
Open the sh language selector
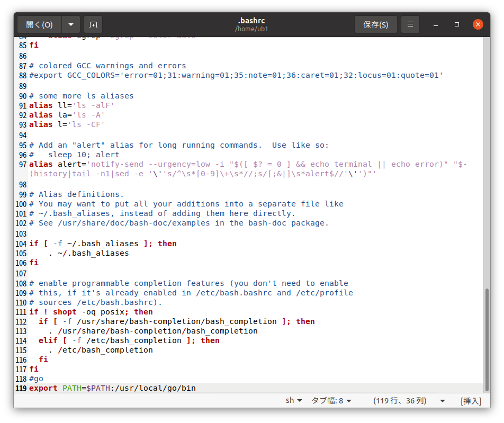tap(294, 400)
